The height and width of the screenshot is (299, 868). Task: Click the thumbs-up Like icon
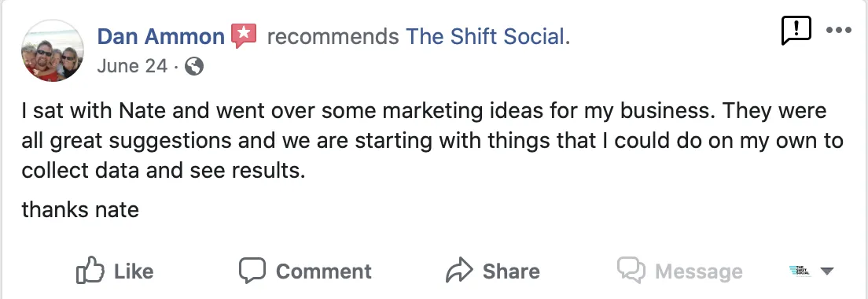pyautogui.click(x=90, y=270)
